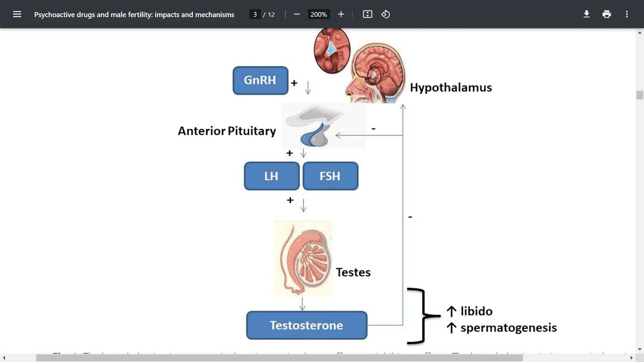
Task: Open the sidebar hamburger menu
Action: (17, 14)
